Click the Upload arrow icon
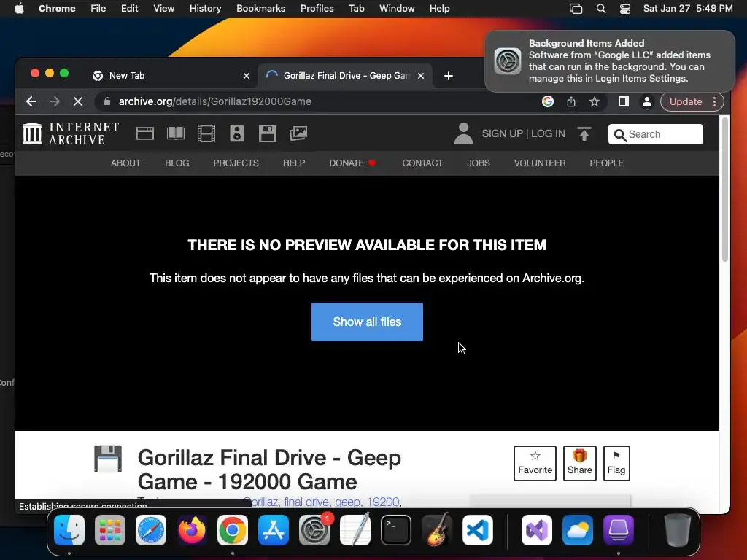The height and width of the screenshot is (560, 747). (x=584, y=134)
